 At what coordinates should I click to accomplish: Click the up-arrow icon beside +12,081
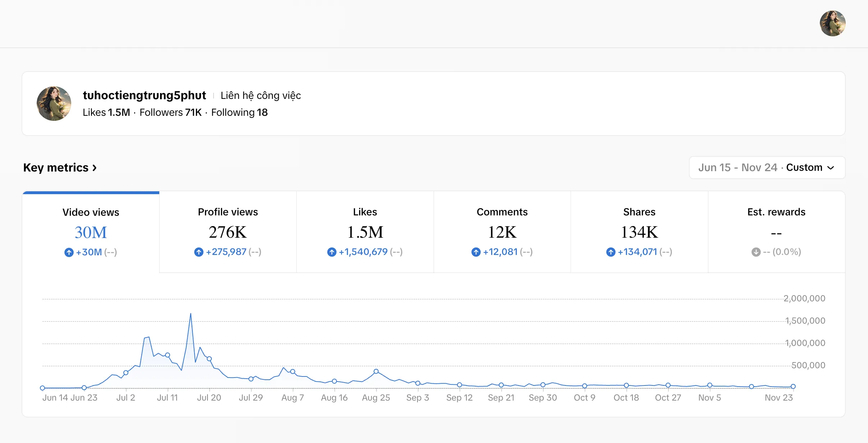[x=476, y=252]
